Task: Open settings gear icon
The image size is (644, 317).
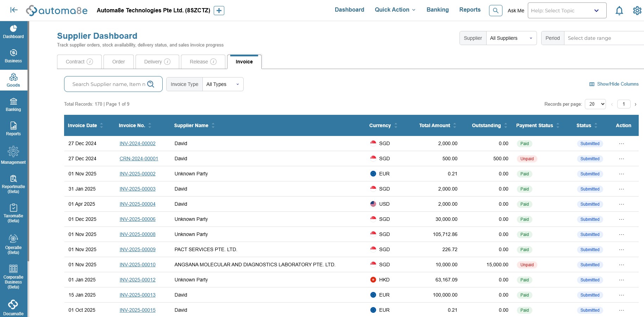Action: (637, 11)
